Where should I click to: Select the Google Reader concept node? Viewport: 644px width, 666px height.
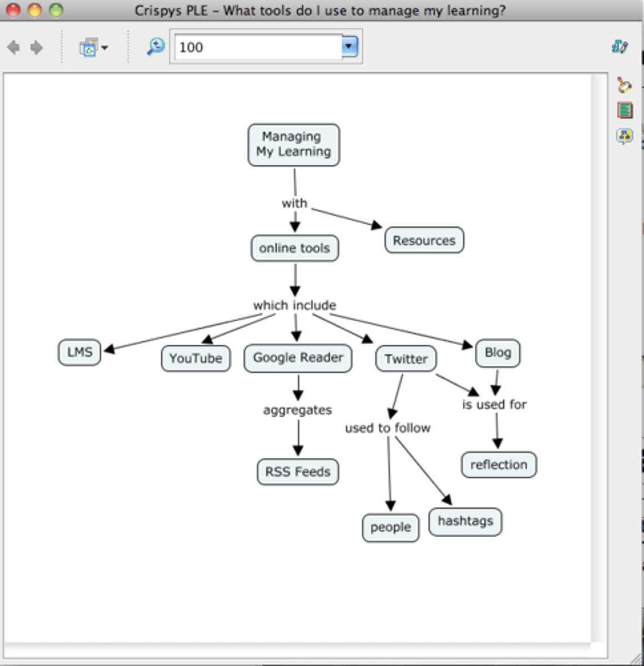pyautogui.click(x=298, y=358)
